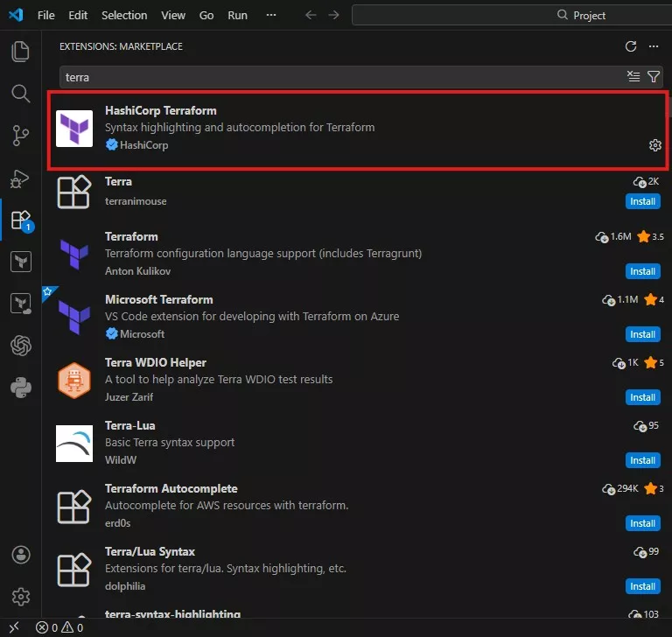Open Manage gear for HashiCorp Terraform
Screen dimensions: 672x637
654,145
